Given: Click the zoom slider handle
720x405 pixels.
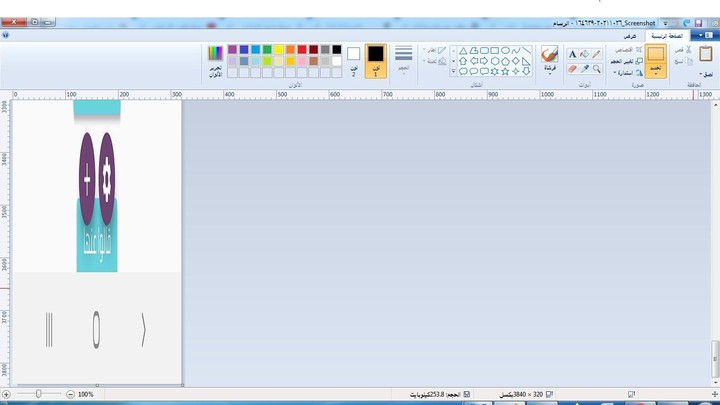Looking at the screenshot, I should (39, 394).
